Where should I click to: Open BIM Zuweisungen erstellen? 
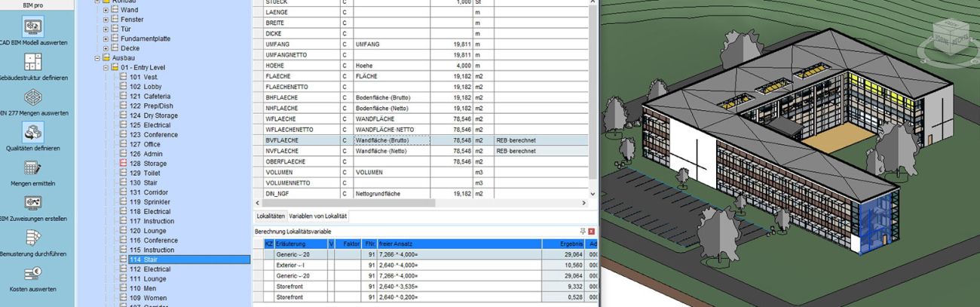pos(33,203)
